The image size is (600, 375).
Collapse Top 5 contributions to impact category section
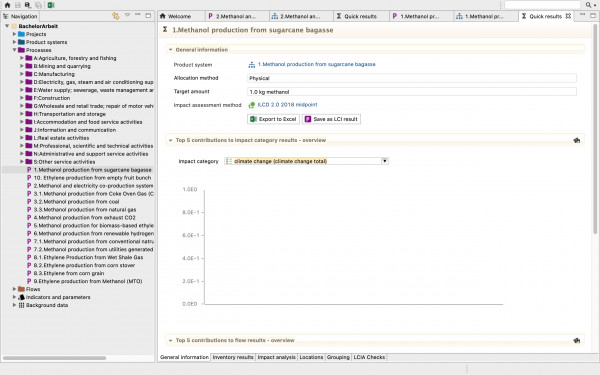170,140
